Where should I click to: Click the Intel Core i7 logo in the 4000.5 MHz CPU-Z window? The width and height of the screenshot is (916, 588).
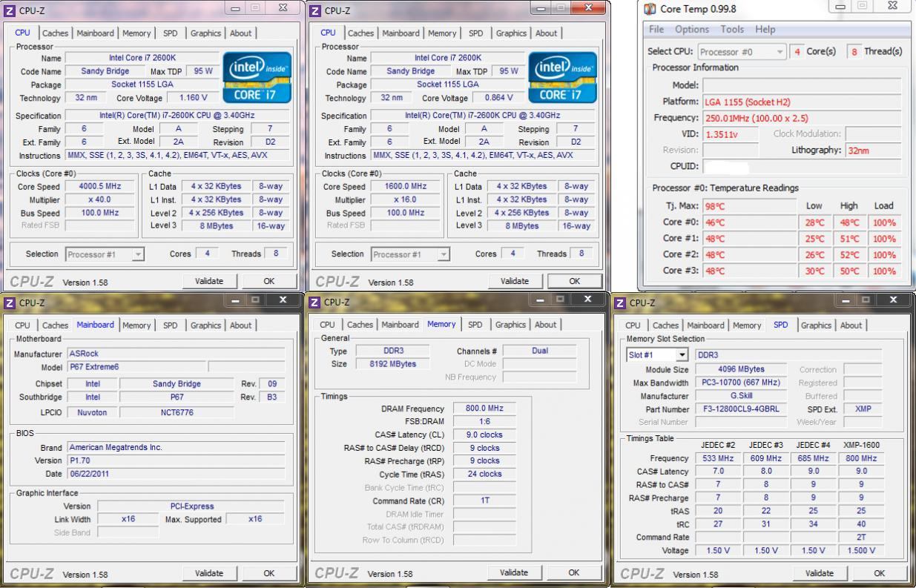coord(257,77)
